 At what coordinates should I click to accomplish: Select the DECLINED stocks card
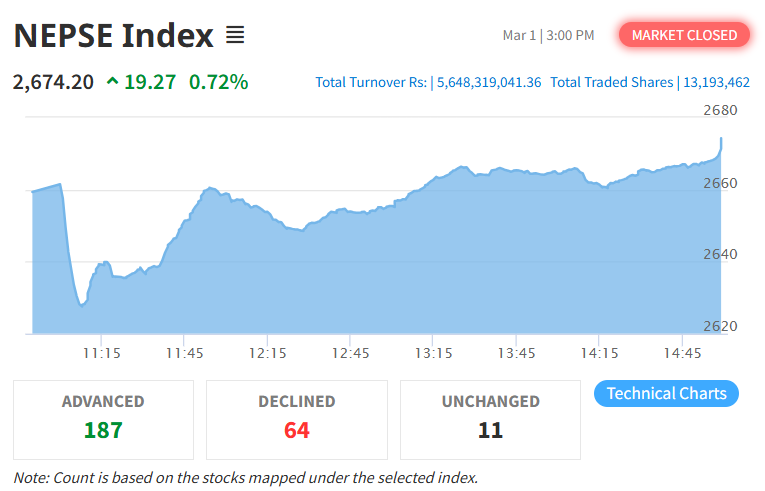pyautogui.click(x=296, y=418)
